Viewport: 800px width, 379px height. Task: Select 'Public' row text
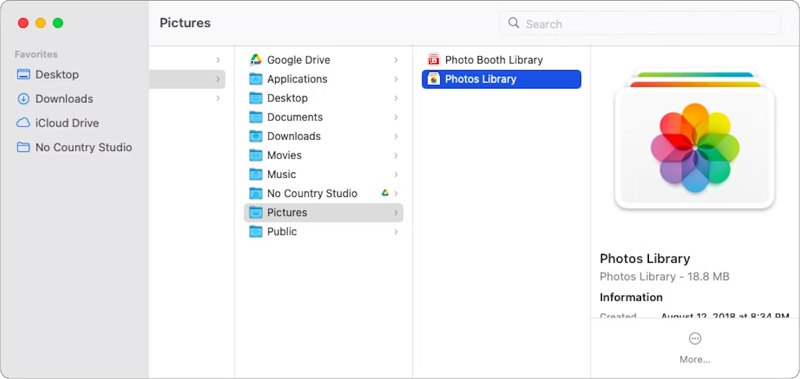click(282, 232)
